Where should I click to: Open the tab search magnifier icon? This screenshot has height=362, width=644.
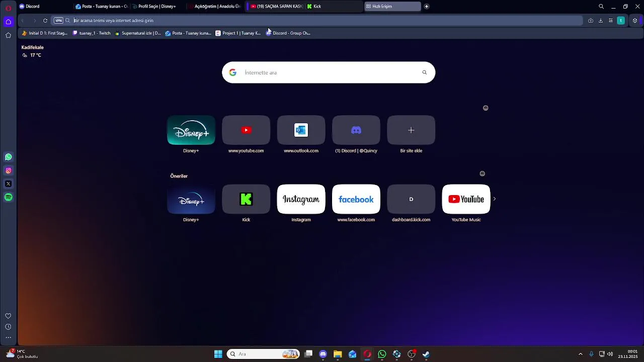point(601,7)
